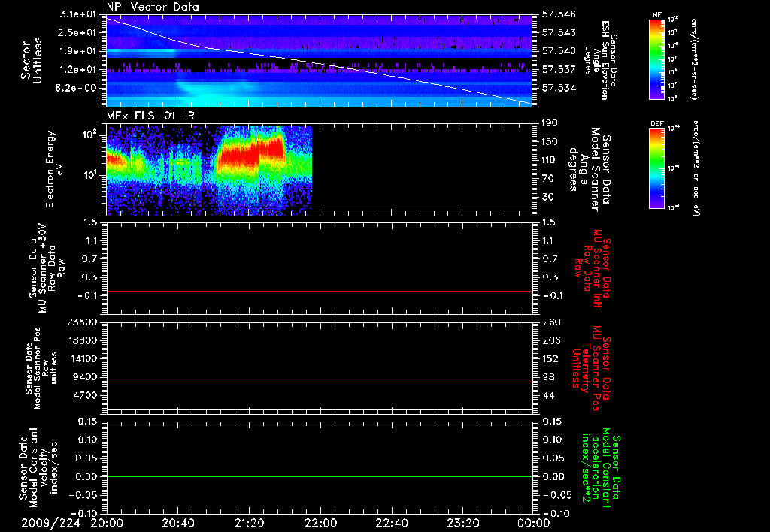
Task: Click the green line in velocity panel
Action: click(x=319, y=476)
